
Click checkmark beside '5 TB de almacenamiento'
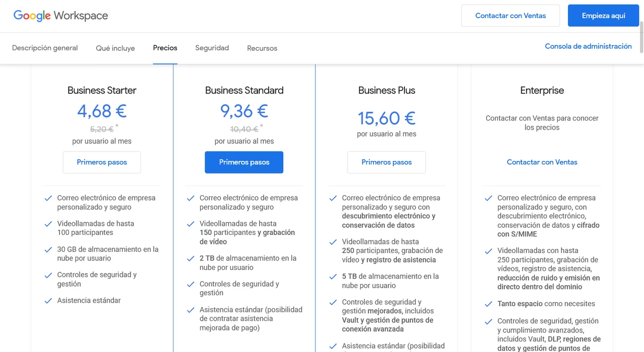tap(333, 277)
